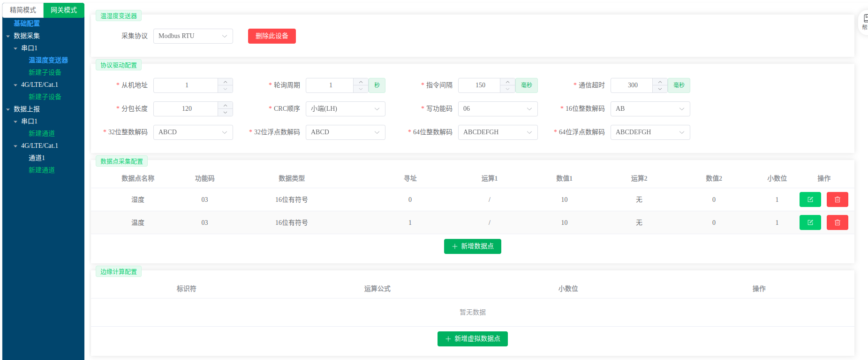Click the 从机地址 input field
Viewport: 868px width, 360px height.
click(x=186, y=85)
